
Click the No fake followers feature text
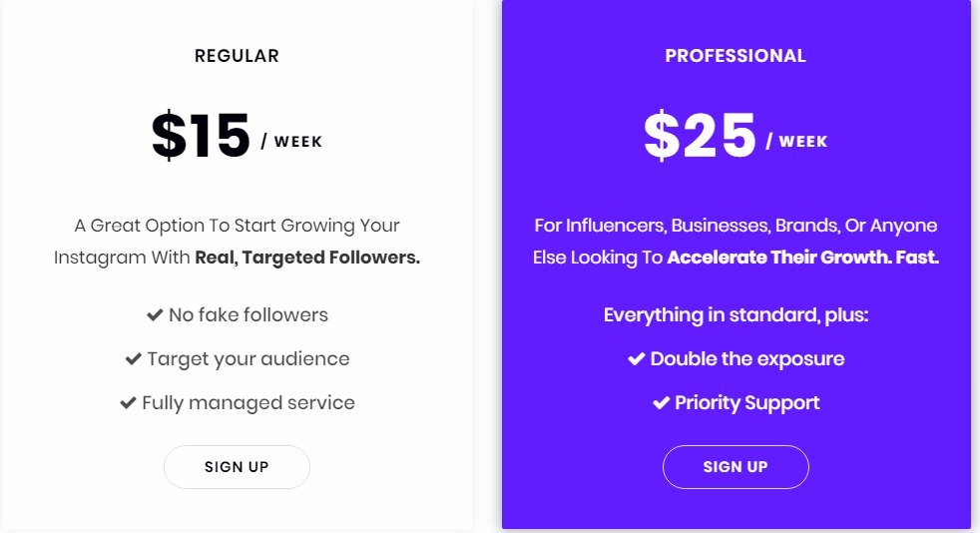click(248, 315)
